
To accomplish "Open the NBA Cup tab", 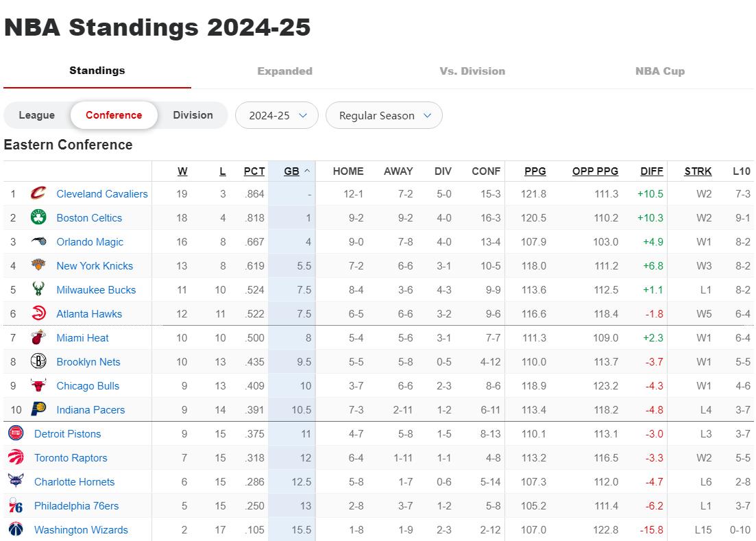I will (659, 71).
